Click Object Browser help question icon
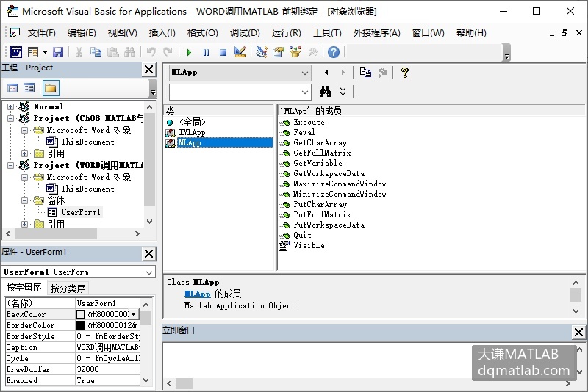Image resolution: width=588 pixels, height=392 pixels. (x=405, y=72)
